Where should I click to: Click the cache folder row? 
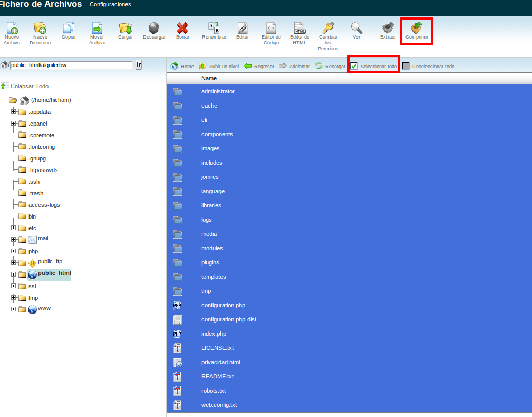coord(350,106)
